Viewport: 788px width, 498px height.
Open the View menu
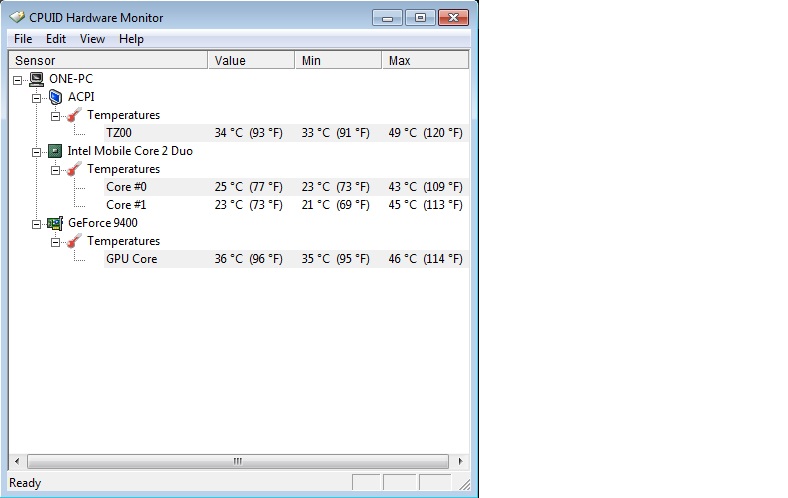pyautogui.click(x=92, y=39)
